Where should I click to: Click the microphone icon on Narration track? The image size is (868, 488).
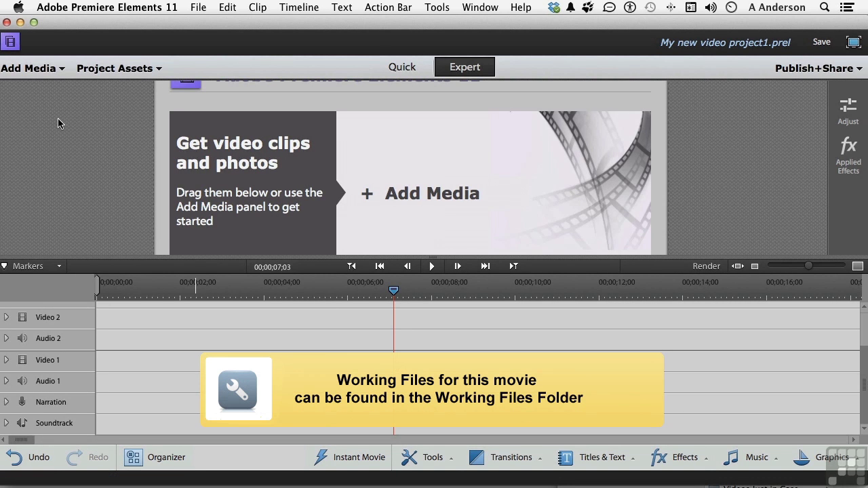(x=22, y=402)
